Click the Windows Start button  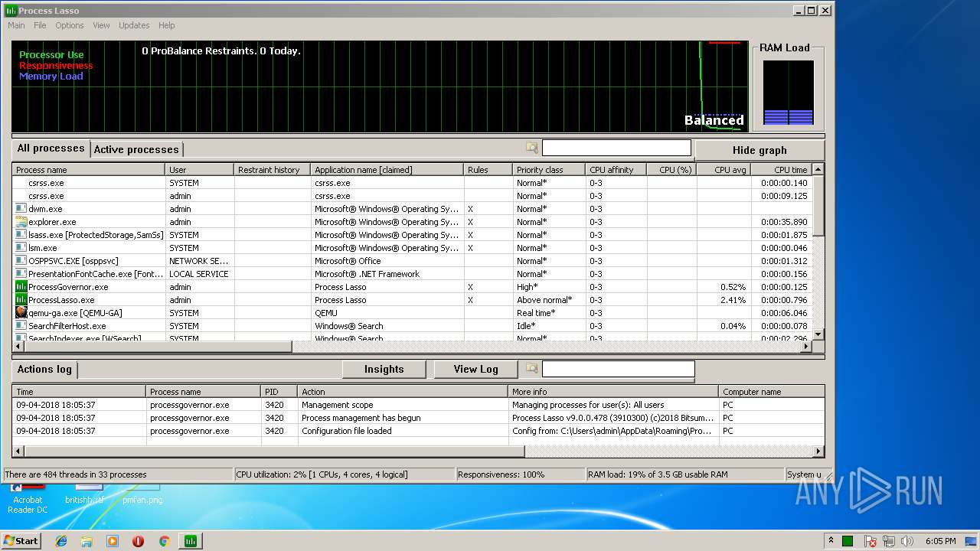21,541
